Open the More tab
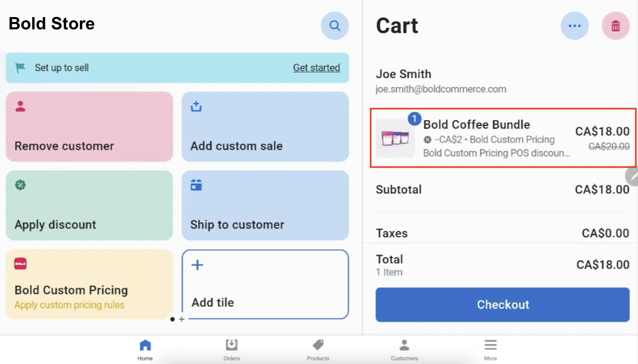 point(491,350)
